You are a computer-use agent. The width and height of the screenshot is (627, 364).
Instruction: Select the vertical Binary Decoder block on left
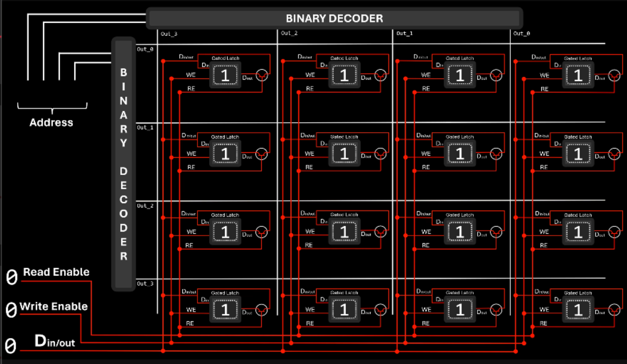tap(123, 164)
